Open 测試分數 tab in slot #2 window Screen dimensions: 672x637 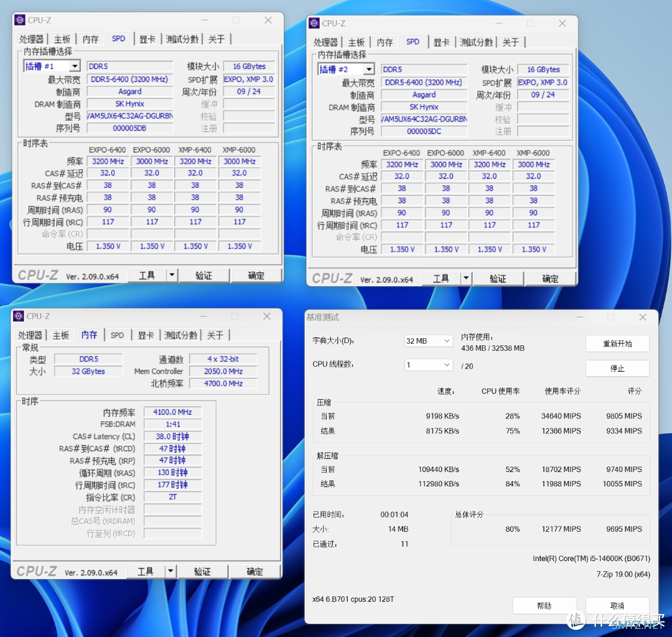477,42
